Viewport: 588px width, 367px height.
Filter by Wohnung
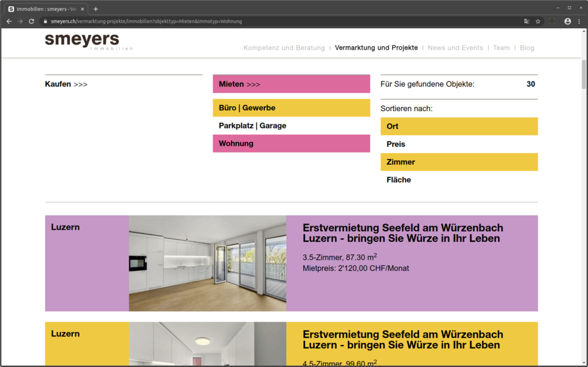pyautogui.click(x=292, y=143)
